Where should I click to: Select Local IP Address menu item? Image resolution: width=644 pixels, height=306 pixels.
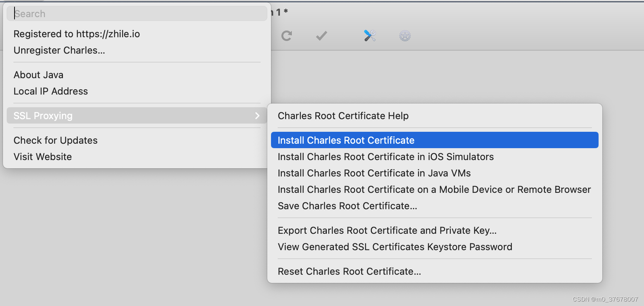click(x=137, y=91)
